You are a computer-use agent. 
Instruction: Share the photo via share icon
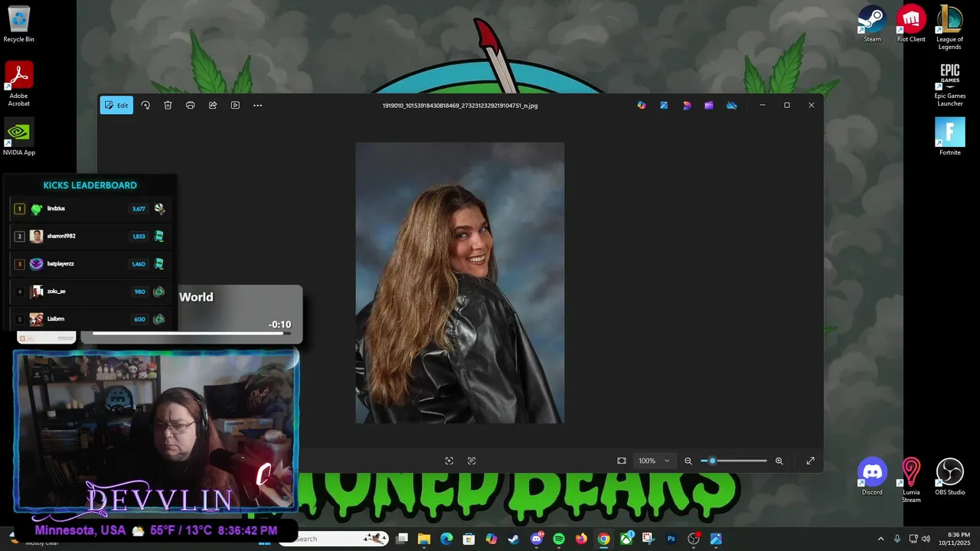pyautogui.click(x=213, y=106)
